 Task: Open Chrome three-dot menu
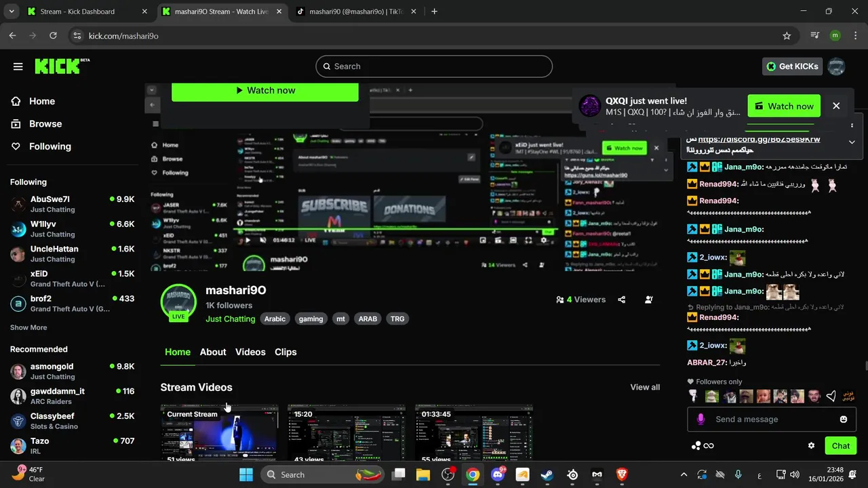855,36
